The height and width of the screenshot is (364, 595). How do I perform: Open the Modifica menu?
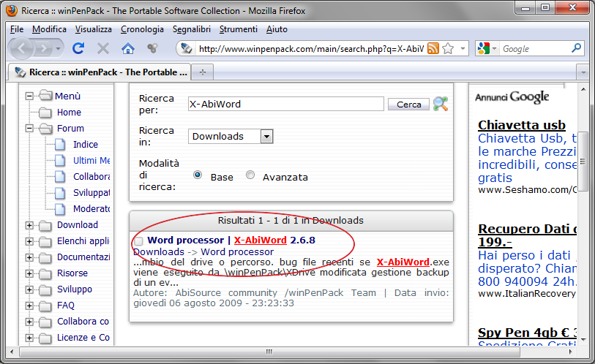click(x=49, y=29)
